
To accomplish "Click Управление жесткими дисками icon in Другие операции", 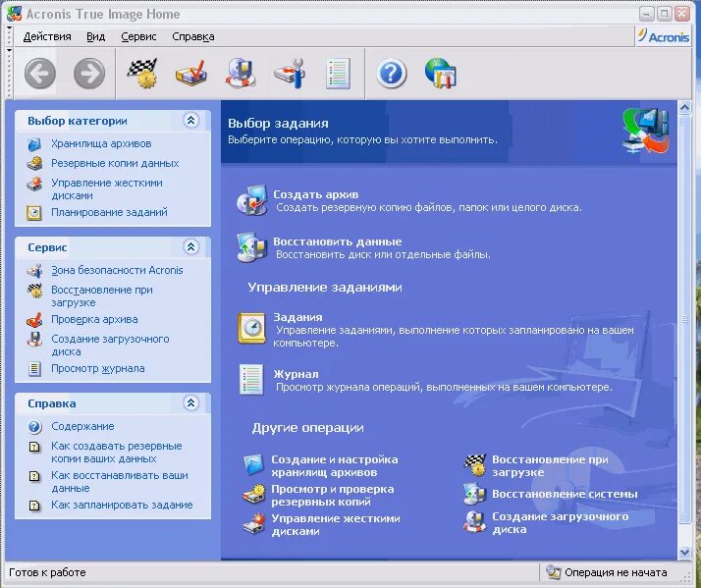I will pos(254,524).
